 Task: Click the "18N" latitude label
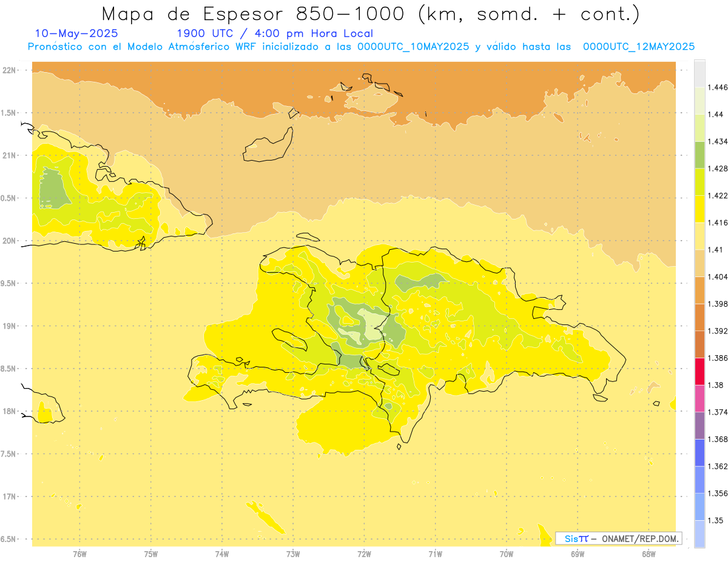coord(10,411)
